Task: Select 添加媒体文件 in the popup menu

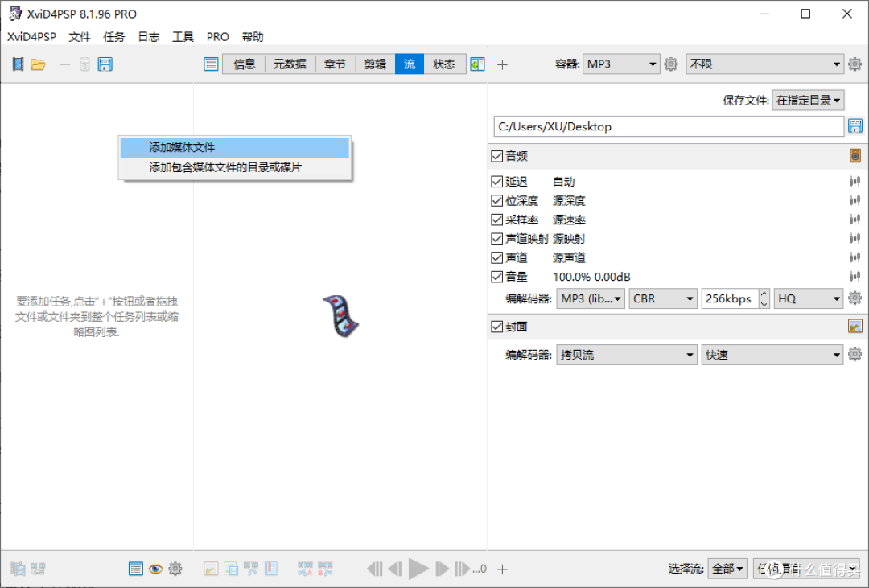Action: pyautogui.click(x=235, y=147)
